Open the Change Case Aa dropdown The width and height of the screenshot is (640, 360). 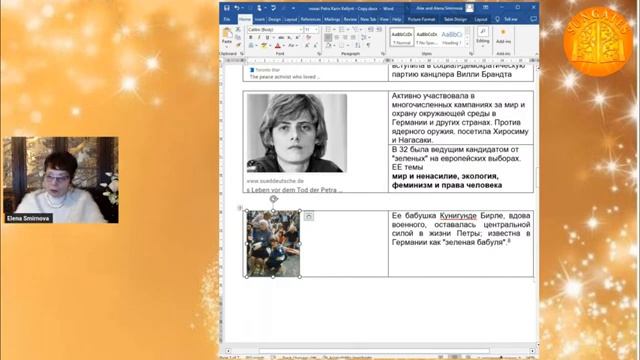click(292, 45)
